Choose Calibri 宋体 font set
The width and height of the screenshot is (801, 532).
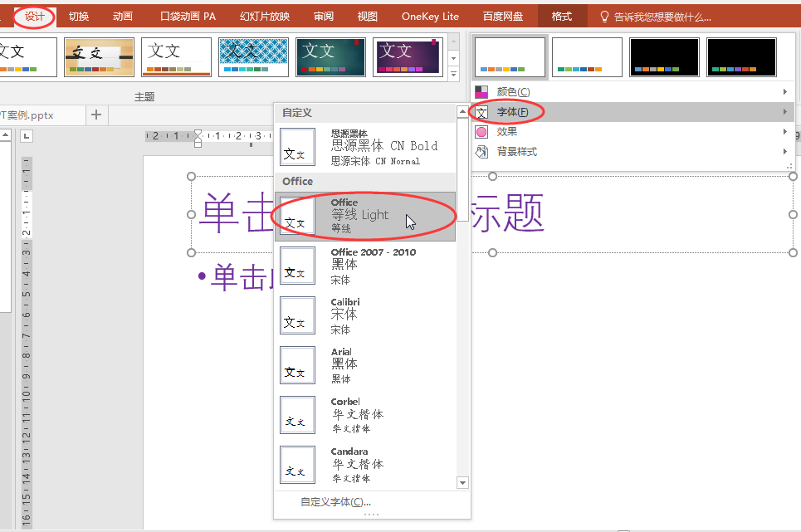pos(364,315)
